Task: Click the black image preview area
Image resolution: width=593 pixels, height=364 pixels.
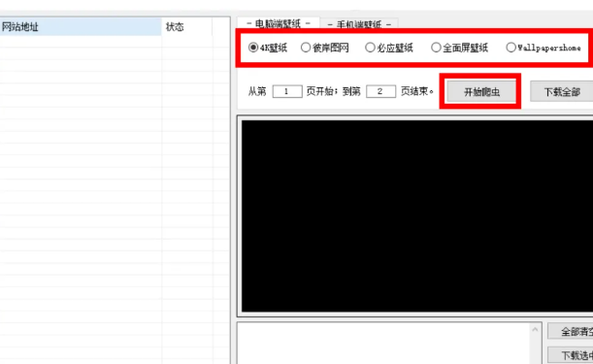Action: (x=417, y=216)
